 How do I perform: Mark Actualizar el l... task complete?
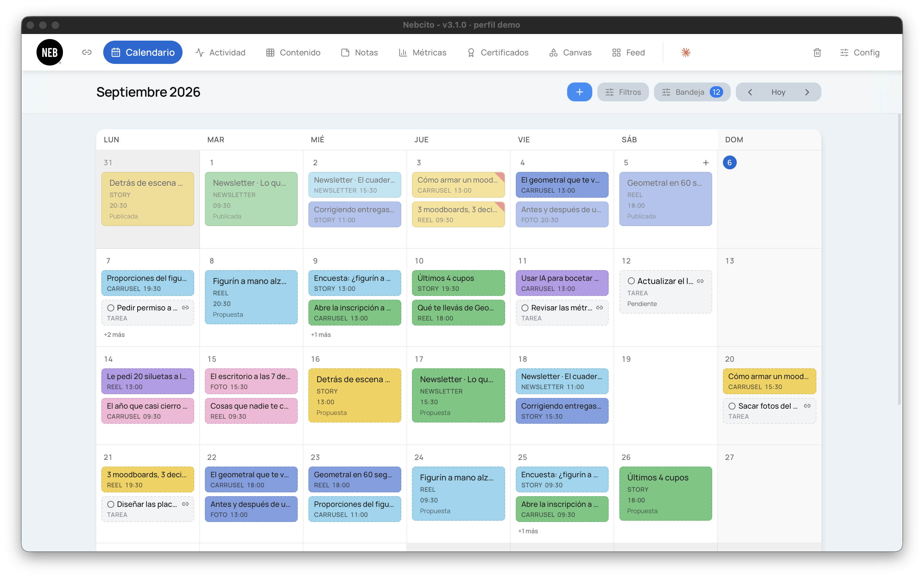pyautogui.click(x=631, y=281)
